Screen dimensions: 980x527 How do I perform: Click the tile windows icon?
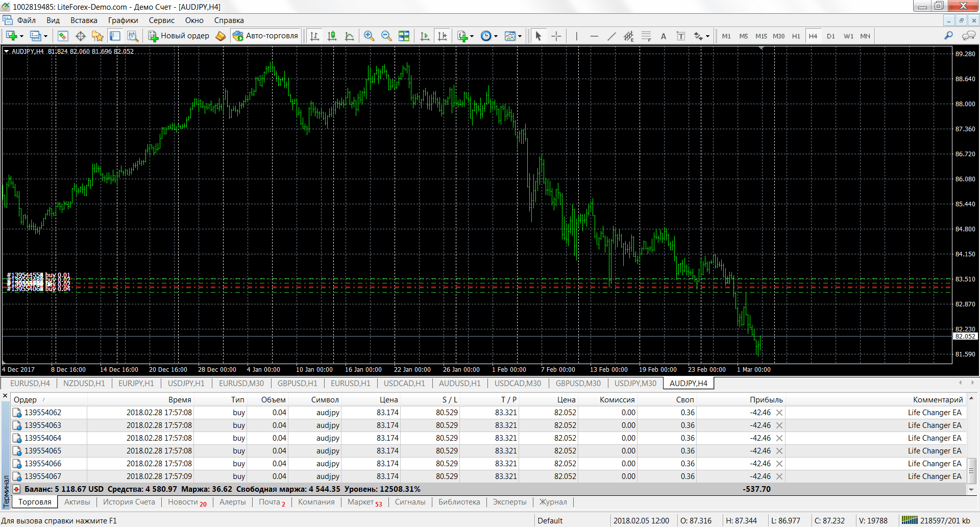pyautogui.click(x=404, y=36)
